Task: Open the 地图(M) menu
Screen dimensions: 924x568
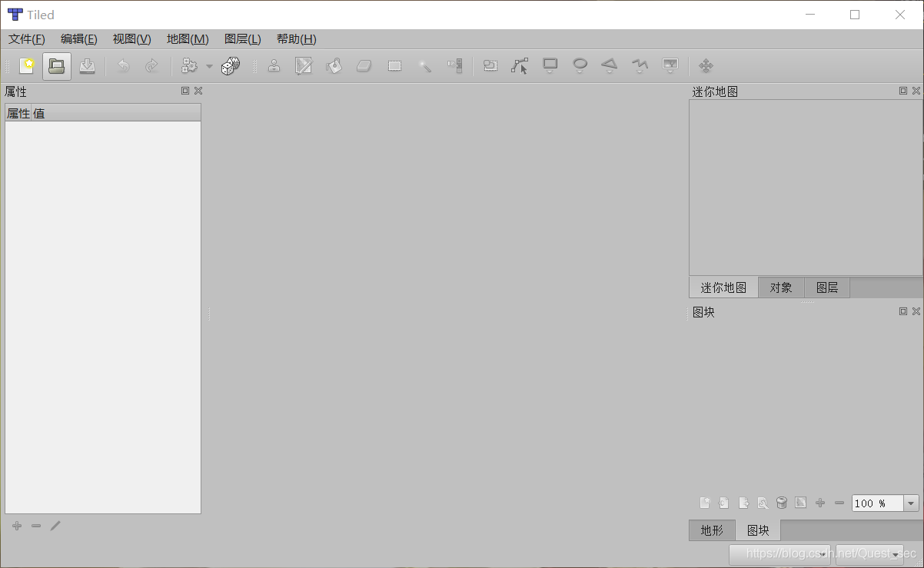Action: pyautogui.click(x=188, y=39)
